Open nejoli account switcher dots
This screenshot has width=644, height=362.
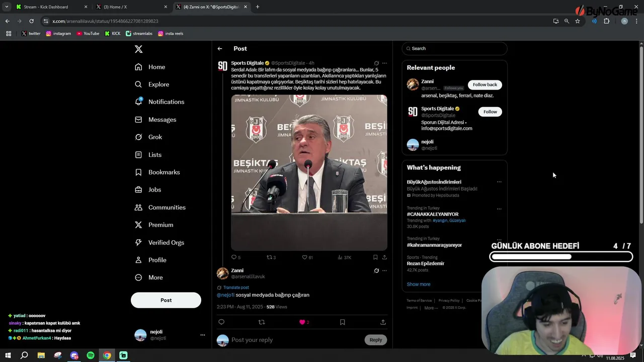(203, 335)
